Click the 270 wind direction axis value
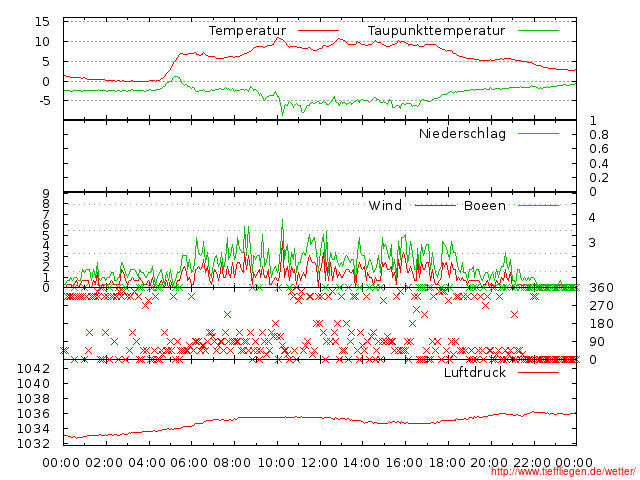The height and width of the screenshot is (480, 640). [601, 306]
